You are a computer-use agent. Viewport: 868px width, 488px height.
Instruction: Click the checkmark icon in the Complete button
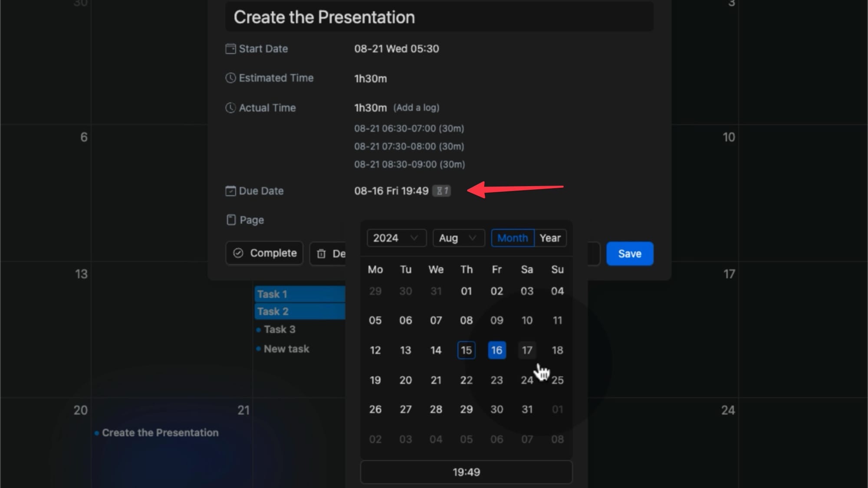238,253
